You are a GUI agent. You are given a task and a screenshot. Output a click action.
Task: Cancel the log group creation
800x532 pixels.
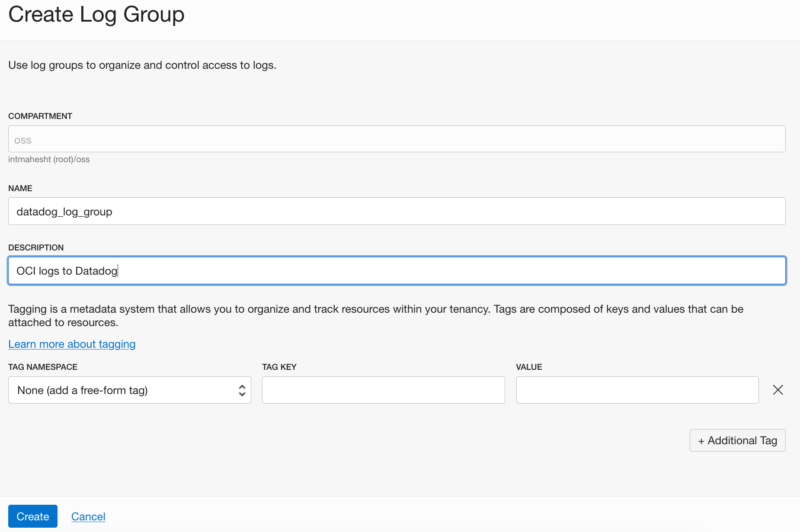88,516
